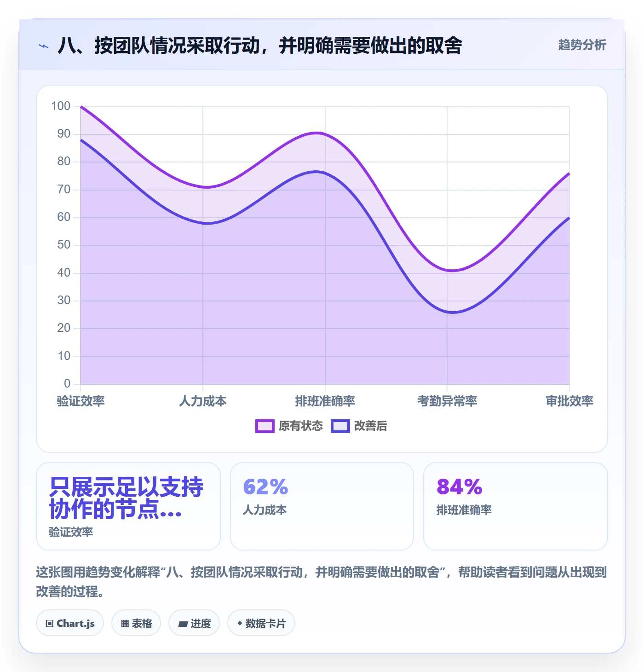Image resolution: width=644 pixels, height=672 pixels.
Task: Click the y-axis value 100
Action: (x=61, y=106)
